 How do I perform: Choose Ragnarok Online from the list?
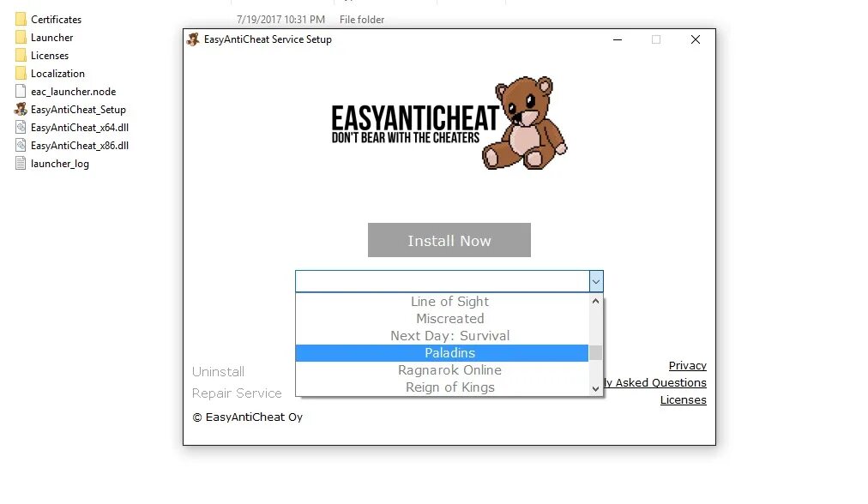(x=442, y=370)
